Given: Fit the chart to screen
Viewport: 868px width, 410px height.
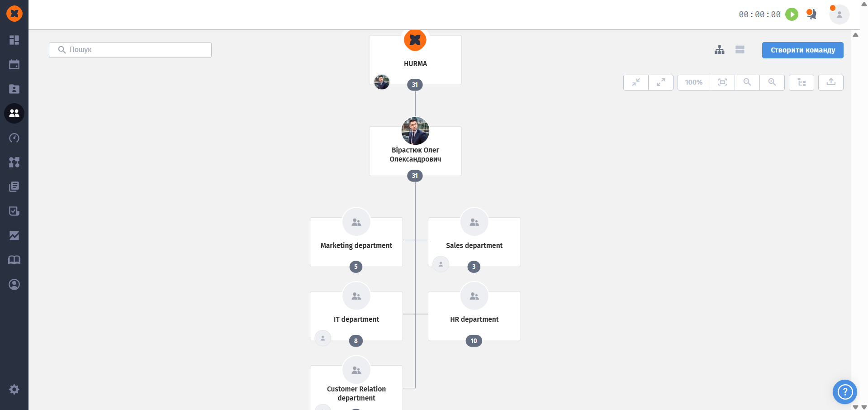Looking at the screenshot, I should pyautogui.click(x=722, y=82).
